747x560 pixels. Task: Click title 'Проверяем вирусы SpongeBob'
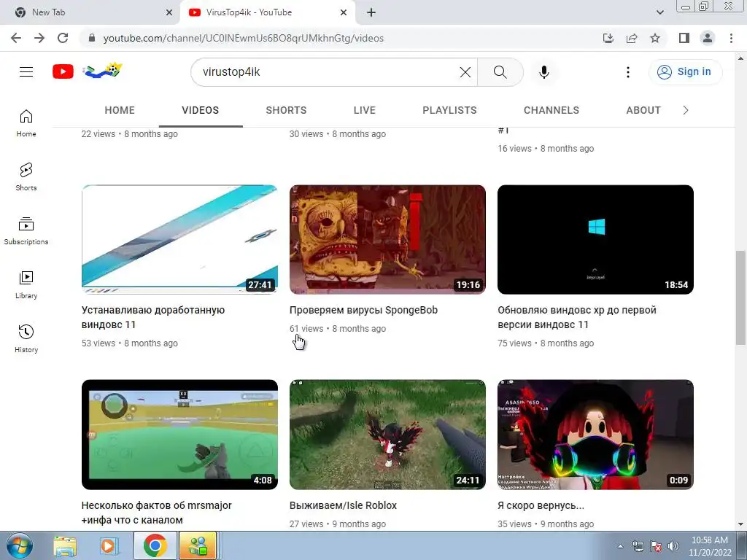pos(363,310)
